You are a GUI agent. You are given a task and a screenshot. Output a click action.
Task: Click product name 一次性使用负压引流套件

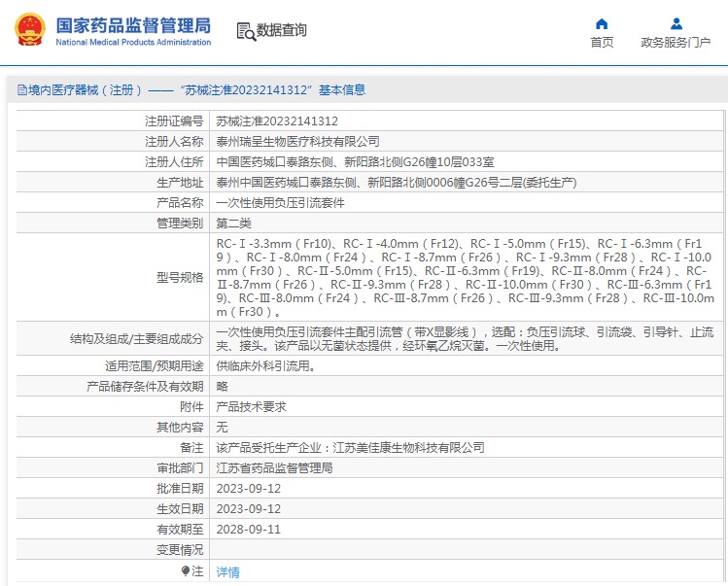click(281, 203)
